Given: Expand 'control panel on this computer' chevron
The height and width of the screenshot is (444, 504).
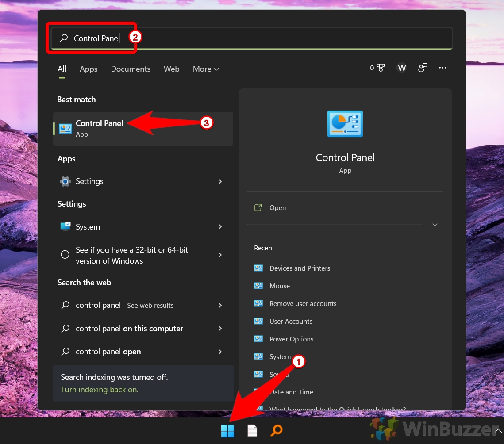Looking at the screenshot, I should (220, 328).
